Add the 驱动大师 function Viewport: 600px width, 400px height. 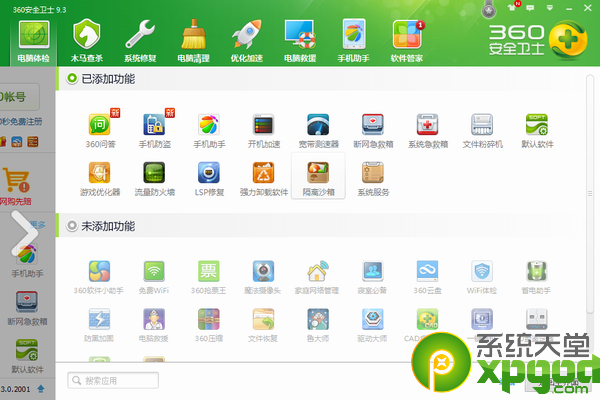click(x=372, y=325)
